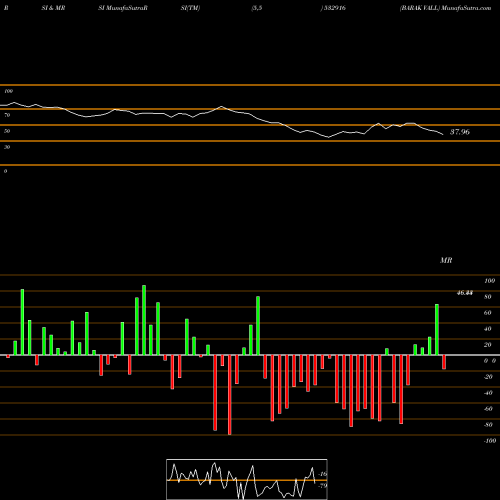Screen dimensions: 500x500
Task: Click the RSI axis label 100
Action: tap(9, 91)
